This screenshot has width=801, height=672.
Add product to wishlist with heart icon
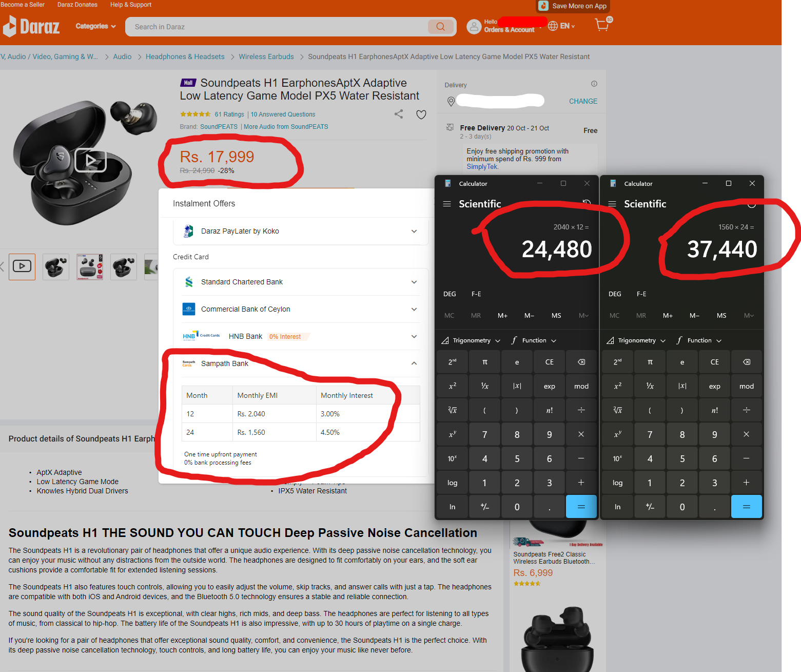[x=421, y=114]
